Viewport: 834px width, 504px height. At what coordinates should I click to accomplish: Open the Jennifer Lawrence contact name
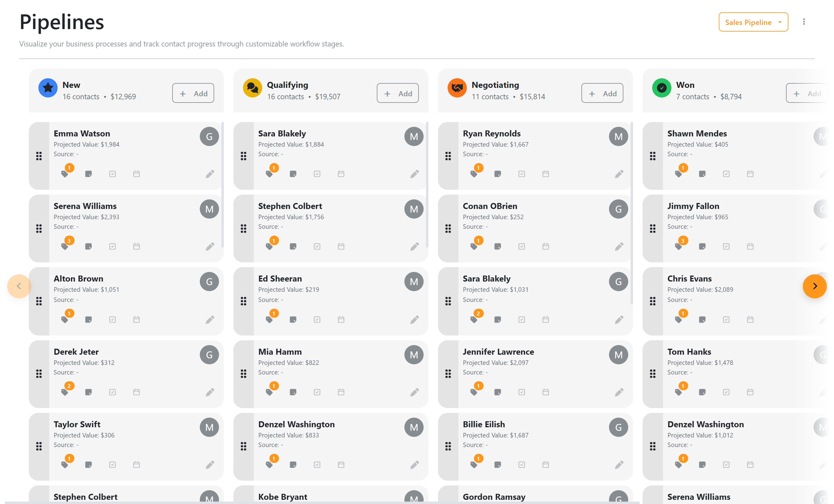pos(499,351)
